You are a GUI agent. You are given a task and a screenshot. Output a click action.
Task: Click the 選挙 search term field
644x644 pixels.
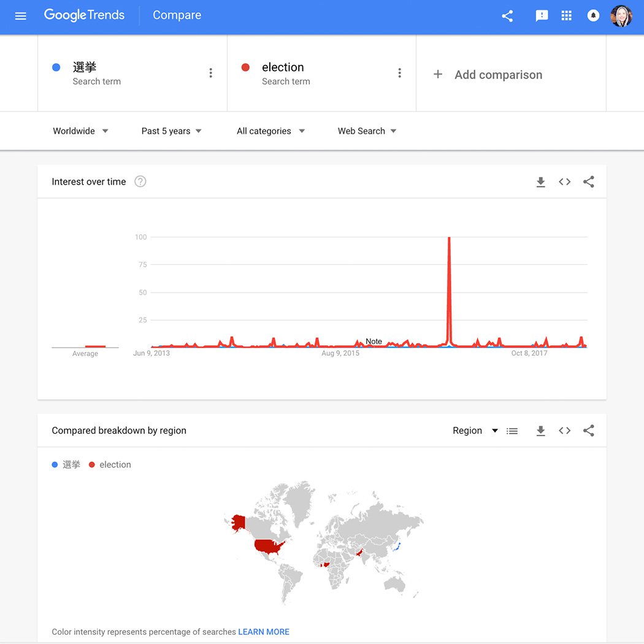click(x=132, y=73)
